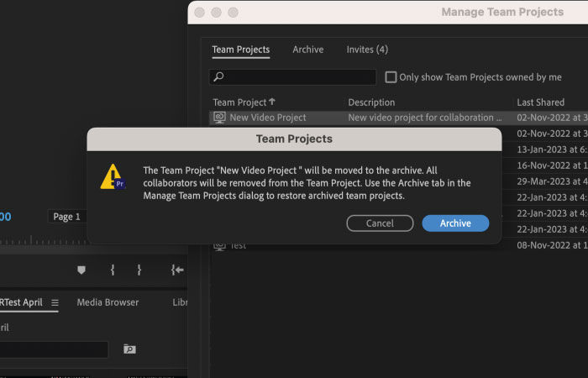
Task: Click the monitor time ruler
Action: click(45, 240)
